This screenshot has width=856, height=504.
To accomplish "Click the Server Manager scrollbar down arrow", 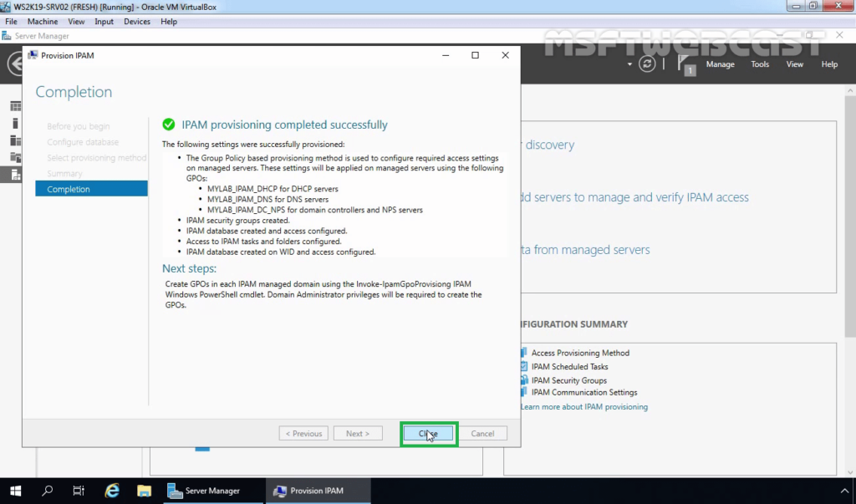I will tap(850, 472).
